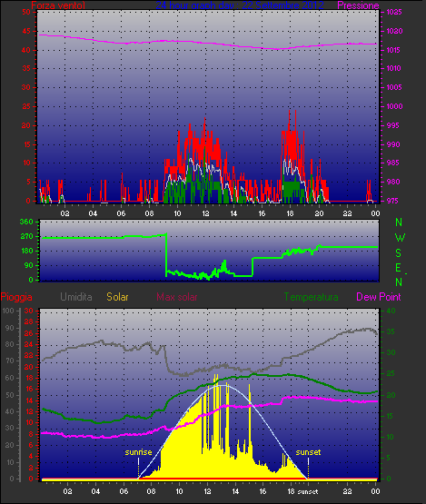The height and width of the screenshot is (504, 426).
Task: Click the wind direction axis value "360"
Action: pos(26,222)
